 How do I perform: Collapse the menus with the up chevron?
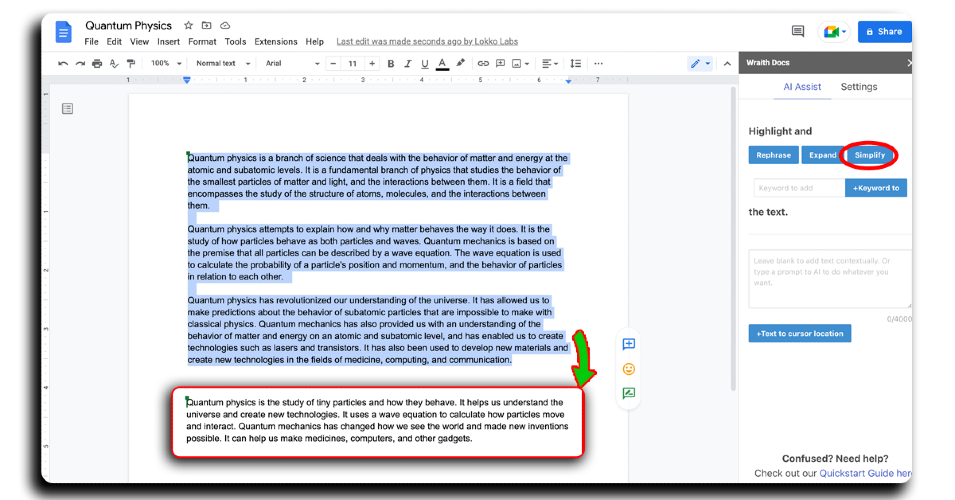727,63
